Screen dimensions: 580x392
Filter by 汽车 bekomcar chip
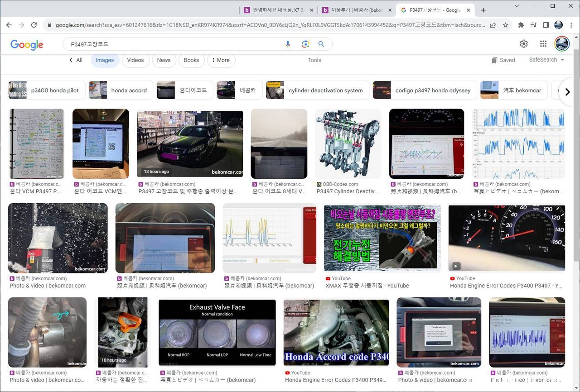coord(514,90)
